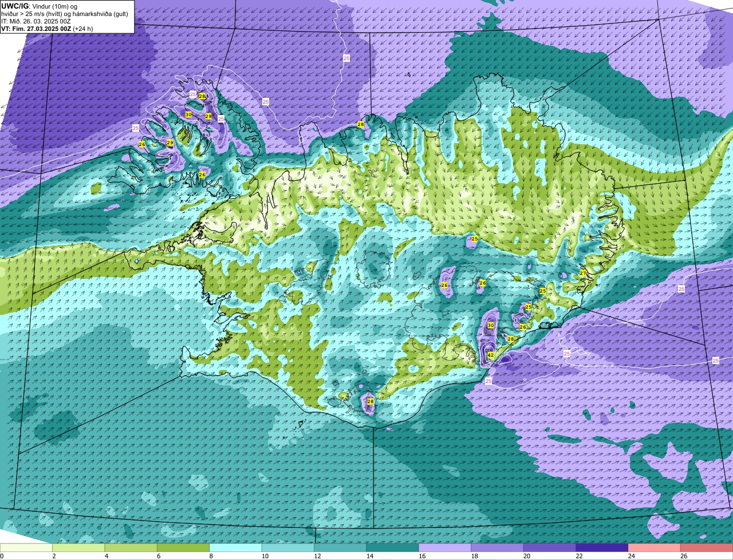The image size is (733, 560).
Task: Choose the 16–18 m/s light lavender legend swatch
Action: [445, 547]
